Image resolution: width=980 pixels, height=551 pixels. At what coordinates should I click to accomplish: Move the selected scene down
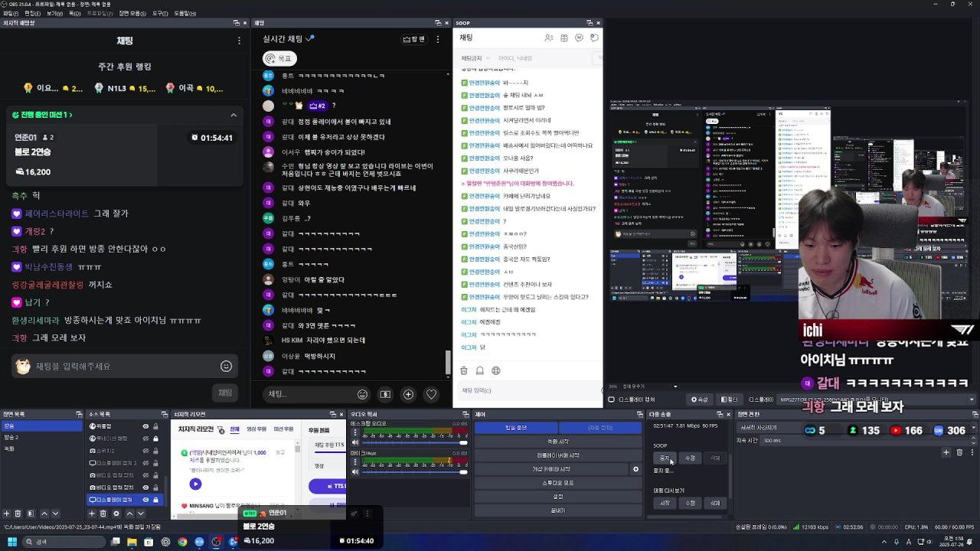point(55,514)
